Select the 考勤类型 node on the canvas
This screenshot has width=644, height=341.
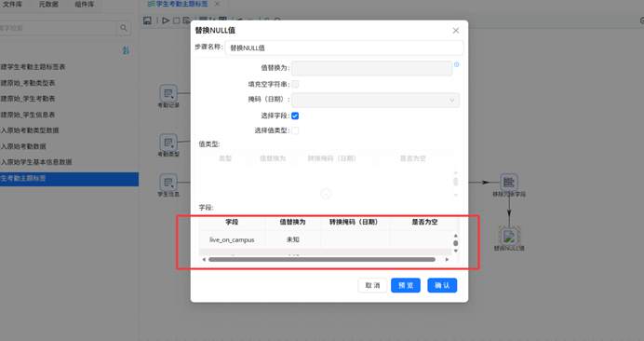tap(168, 143)
